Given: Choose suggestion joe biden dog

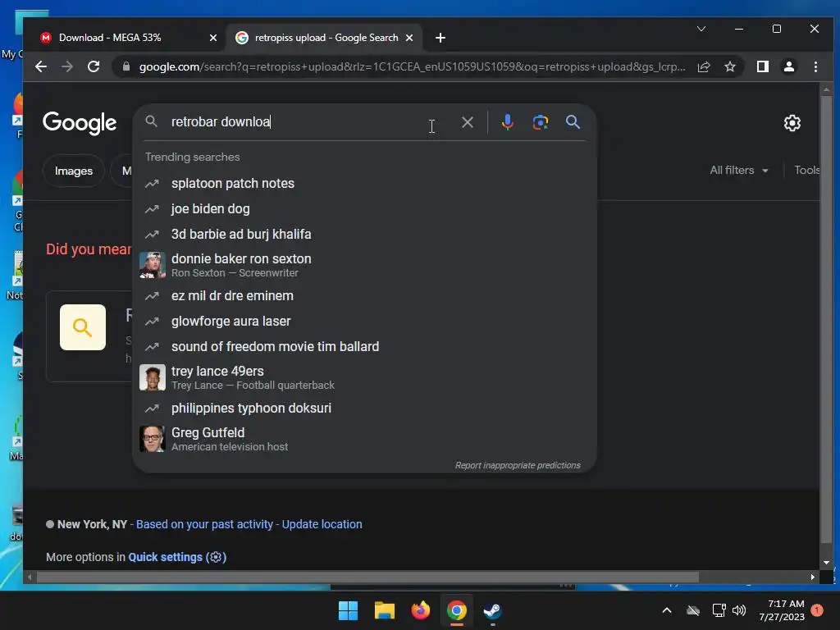Looking at the screenshot, I should (x=364, y=209).
